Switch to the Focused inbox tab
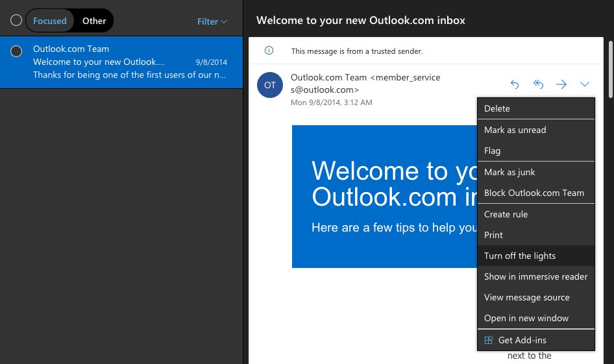 click(x=50, y=21)
